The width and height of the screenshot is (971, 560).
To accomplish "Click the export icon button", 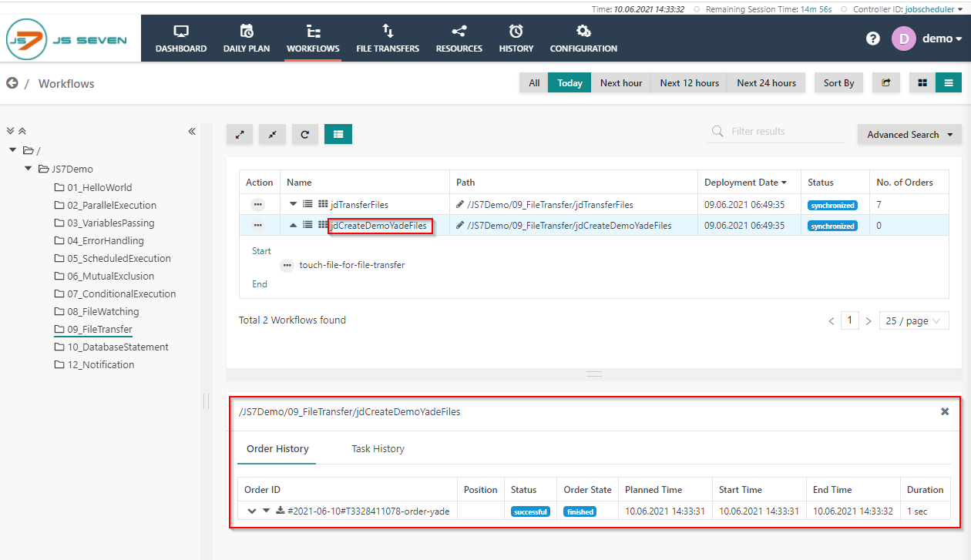I will 886,82.
